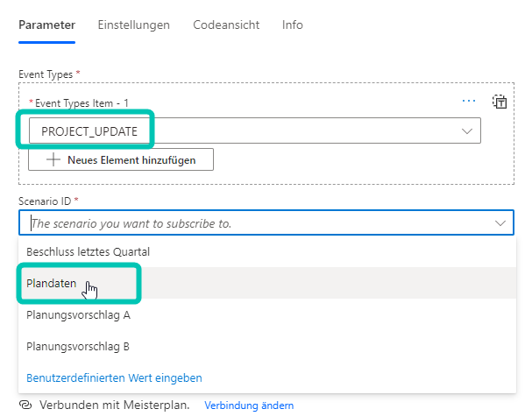532x416 pixels.
Task: Click the Verbunden mit Meisterplan text
Action: point(114,405)
